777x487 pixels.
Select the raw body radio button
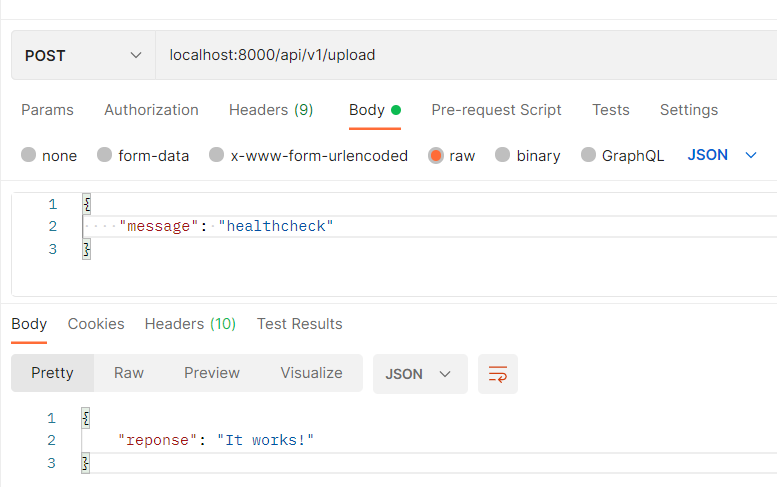pos(436,156)
